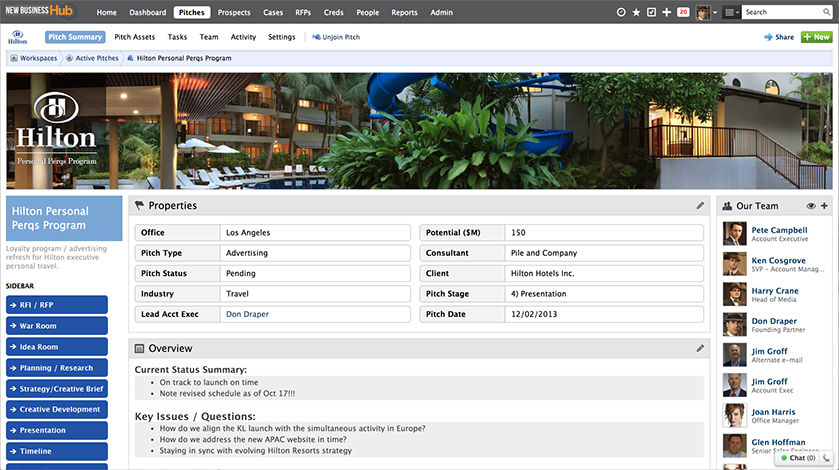
Task: Click the clock icon in top bar
Action: (x=621, y=12)
